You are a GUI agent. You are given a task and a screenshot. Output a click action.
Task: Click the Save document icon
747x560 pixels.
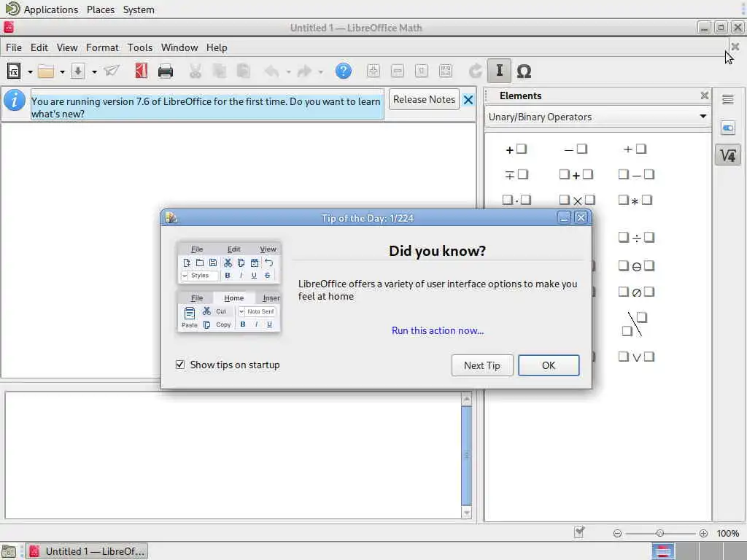[77, 71]
